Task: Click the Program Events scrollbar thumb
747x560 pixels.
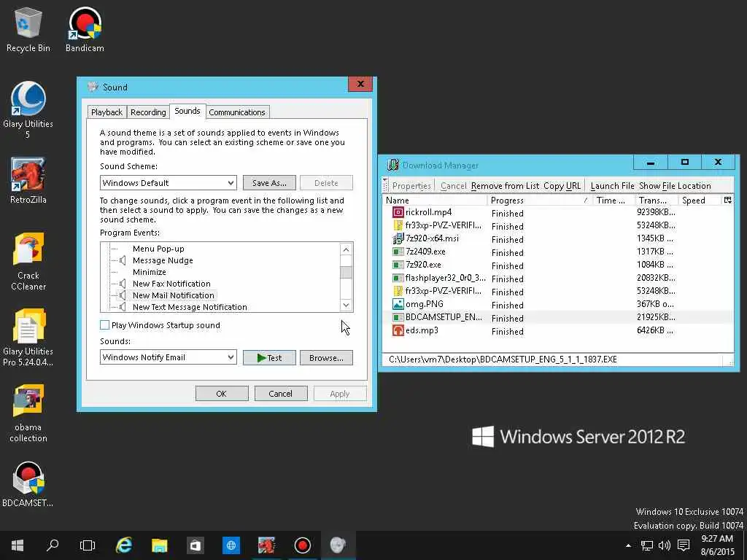Action: [346, 273]
